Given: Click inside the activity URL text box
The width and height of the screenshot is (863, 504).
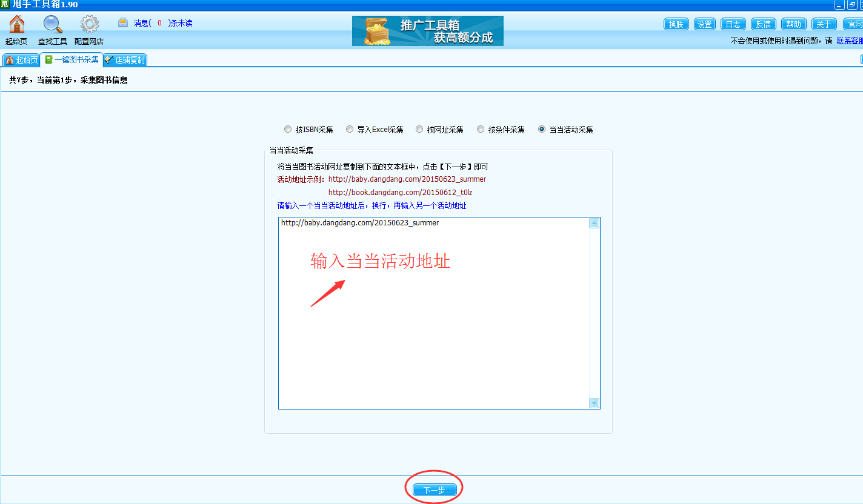Looking at the screenshot, I should [x=434, y=313].
